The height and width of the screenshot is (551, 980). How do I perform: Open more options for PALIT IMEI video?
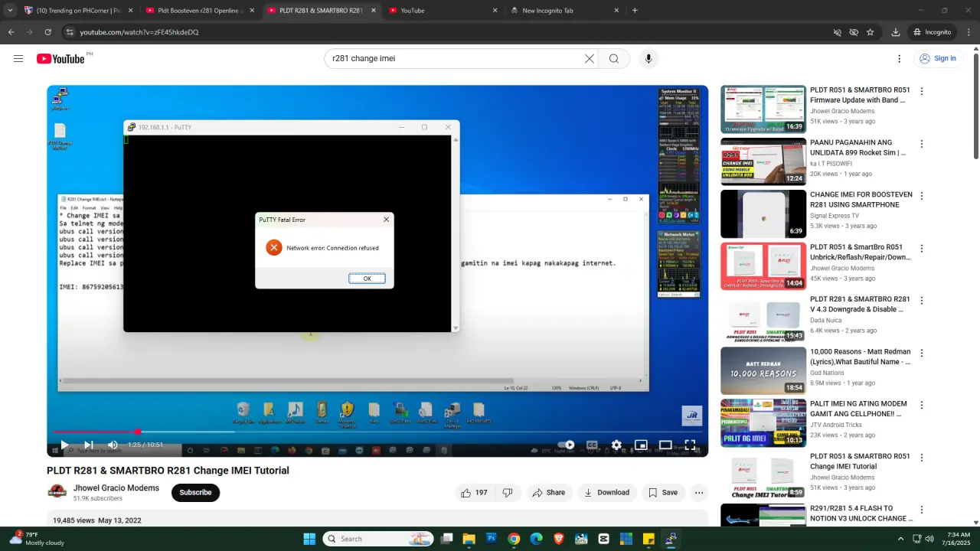tap(922, 406)
